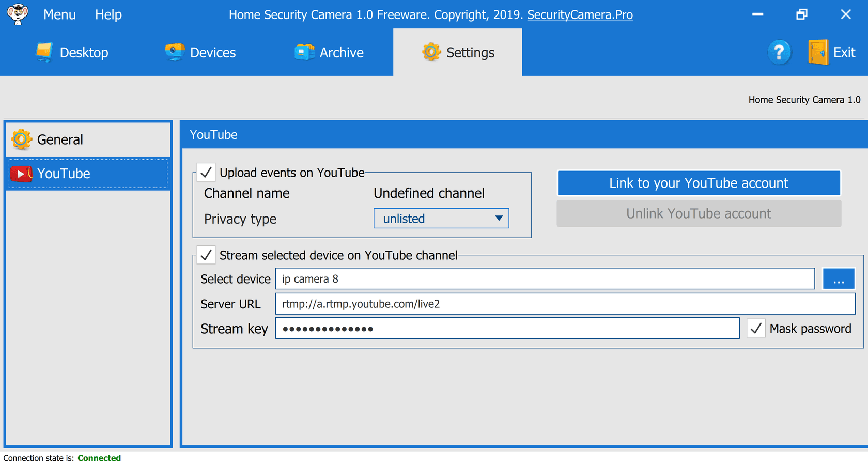
Task: Click the red YouTube icon in sidebar
Action: tap(22, 174)
